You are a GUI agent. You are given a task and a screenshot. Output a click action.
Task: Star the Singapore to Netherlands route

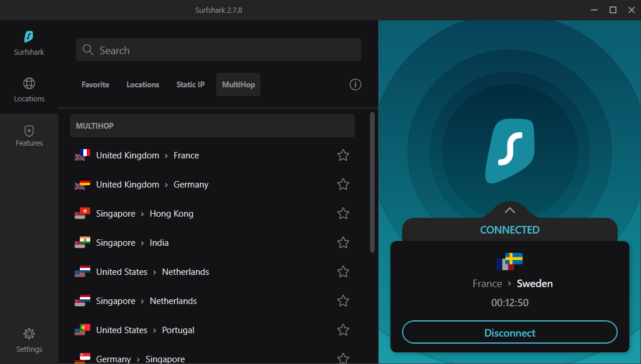point(343,301)
